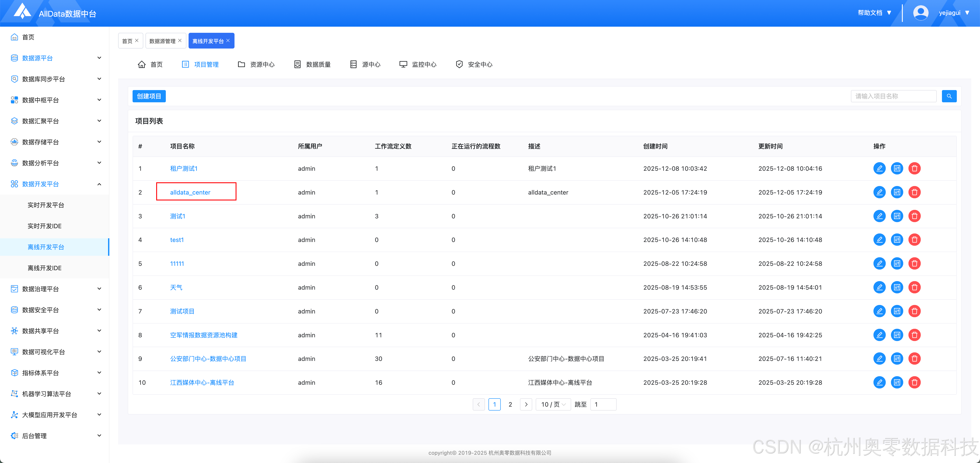The image size is (980, 463).
Task: Click the next page arrow
Action: 526,404
